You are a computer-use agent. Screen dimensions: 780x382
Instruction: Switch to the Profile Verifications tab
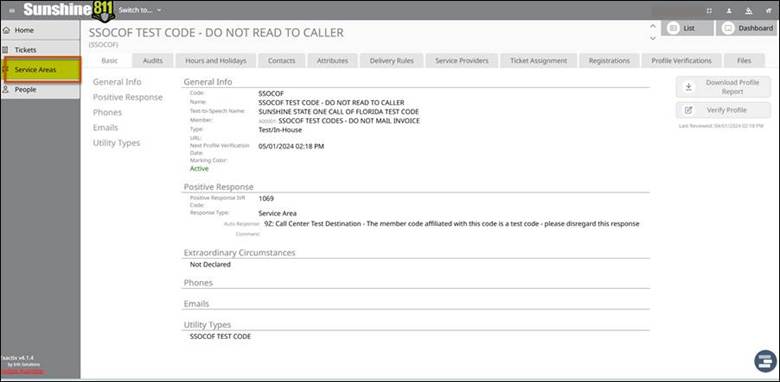pyautogui.click(x=682, y=61)
